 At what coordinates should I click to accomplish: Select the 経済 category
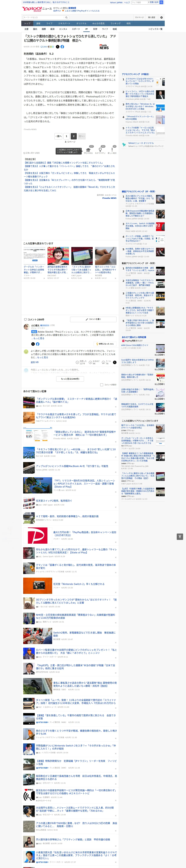[x=52, y=29]
